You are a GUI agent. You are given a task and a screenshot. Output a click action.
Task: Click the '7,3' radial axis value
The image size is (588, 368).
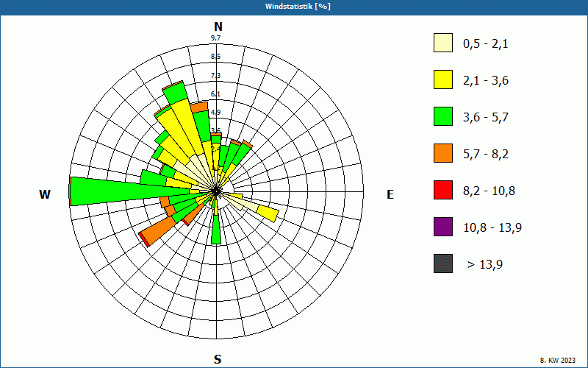click(215, 76)
